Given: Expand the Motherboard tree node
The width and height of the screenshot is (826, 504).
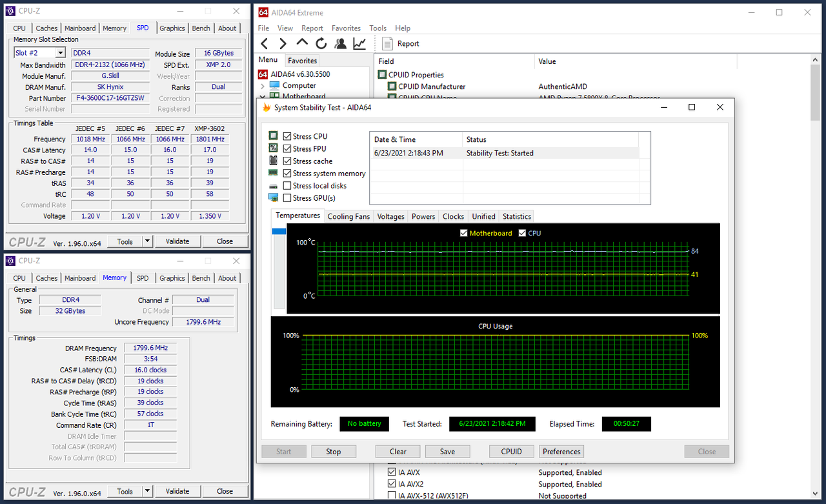Looking at the screenshot, I should click(262, 97).
